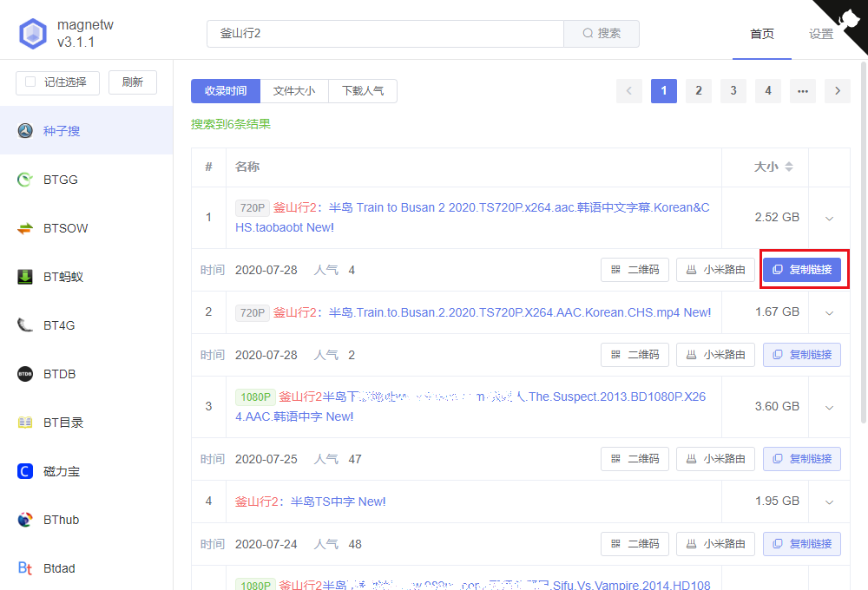Click 搜索 to run the search

[x=602, y=33]
